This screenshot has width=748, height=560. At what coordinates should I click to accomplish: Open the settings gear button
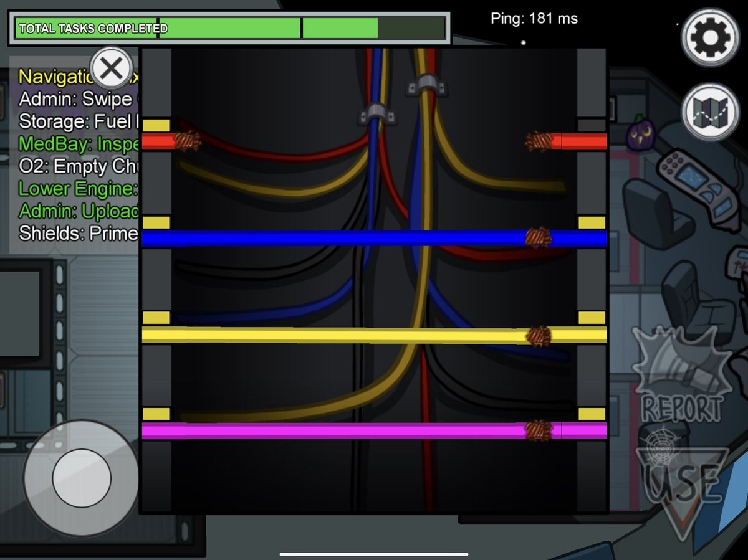click(x=709, y=37)
